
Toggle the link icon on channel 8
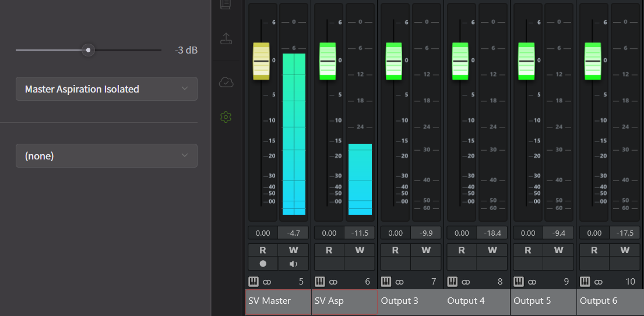coord(466,282)
